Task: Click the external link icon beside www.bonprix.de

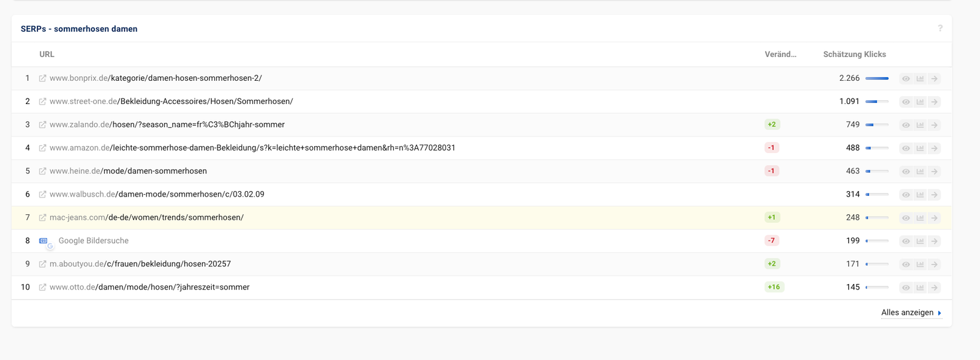Action: click(x=42, y=78)
